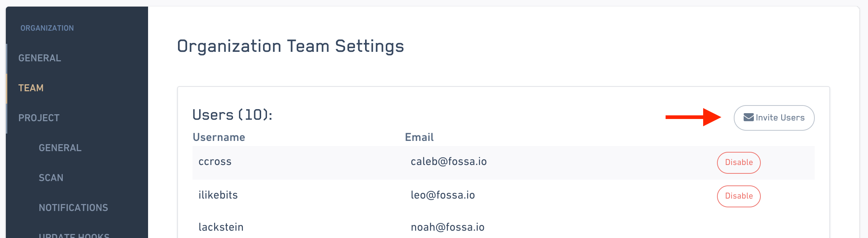The width and height of the screenshot is (868, 238).
Task: Select the ilikebits username
Action: 218,195
